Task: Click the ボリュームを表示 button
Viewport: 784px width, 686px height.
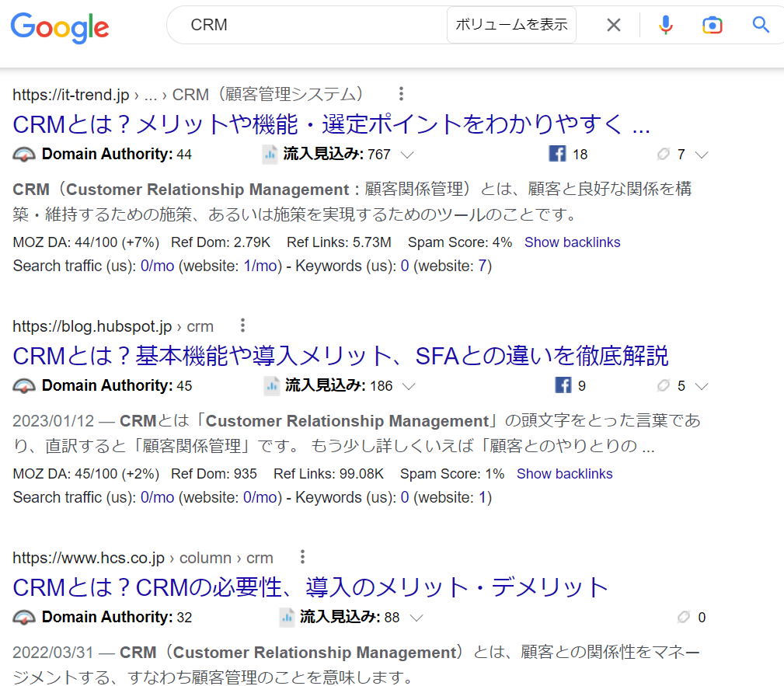Action: (511, 26)
